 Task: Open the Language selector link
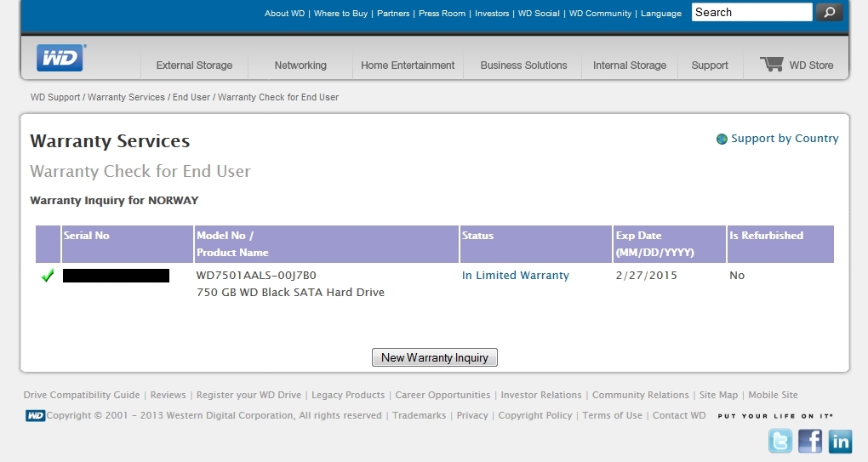click(x=661, y=14)
